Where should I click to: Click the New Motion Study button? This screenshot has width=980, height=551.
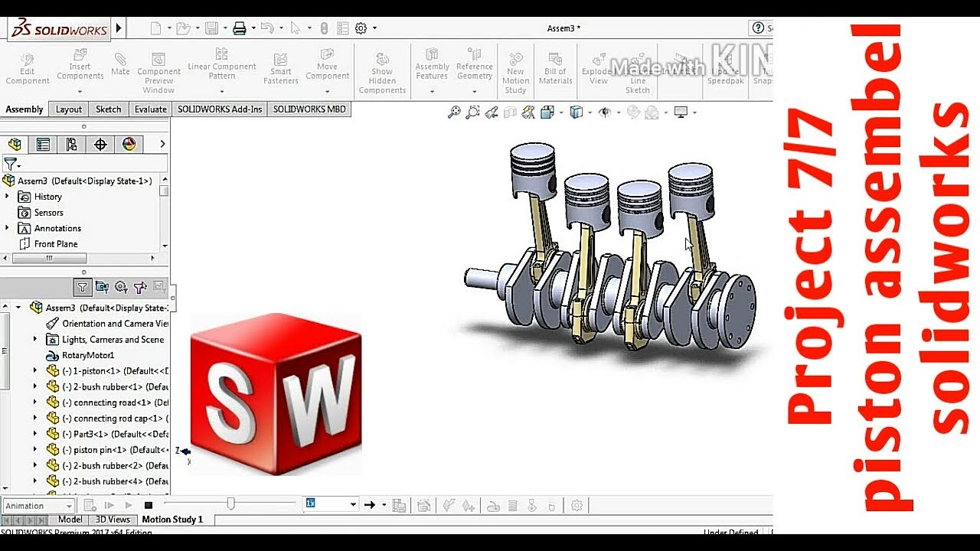click(516, 71)
